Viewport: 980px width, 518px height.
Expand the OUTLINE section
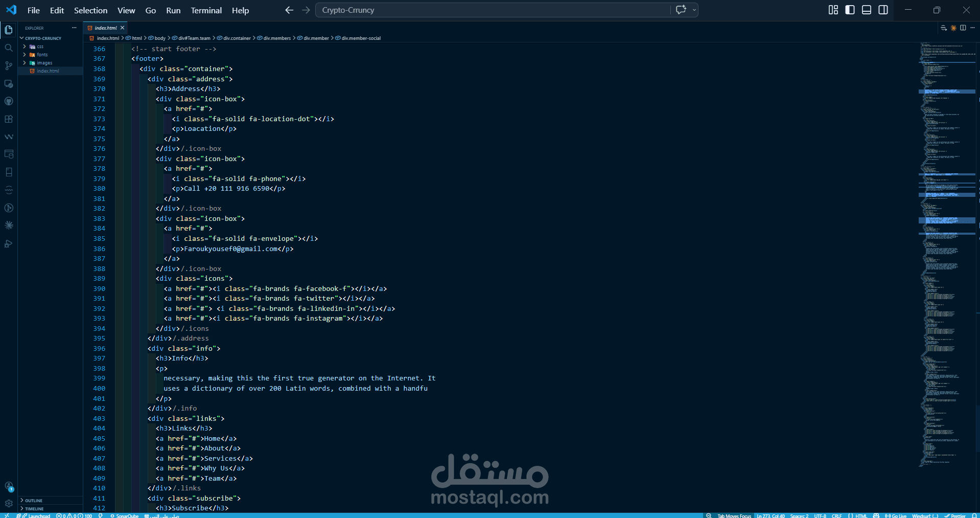tap(50, 501)
